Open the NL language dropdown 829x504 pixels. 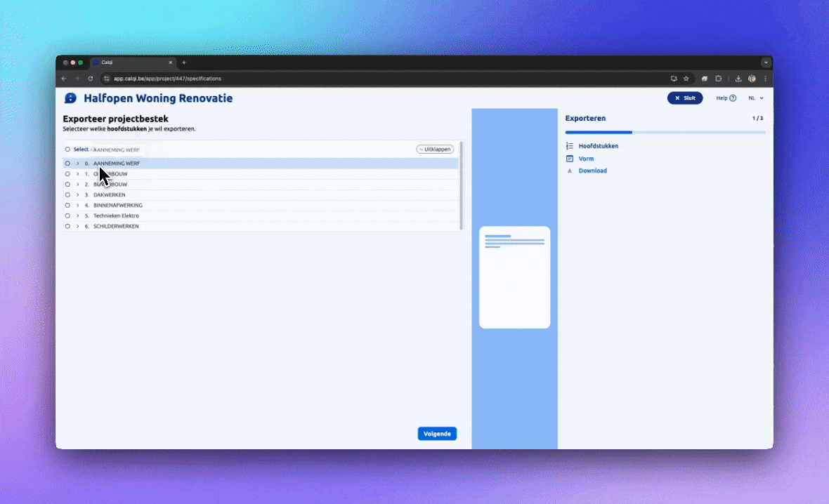(756, 98)
